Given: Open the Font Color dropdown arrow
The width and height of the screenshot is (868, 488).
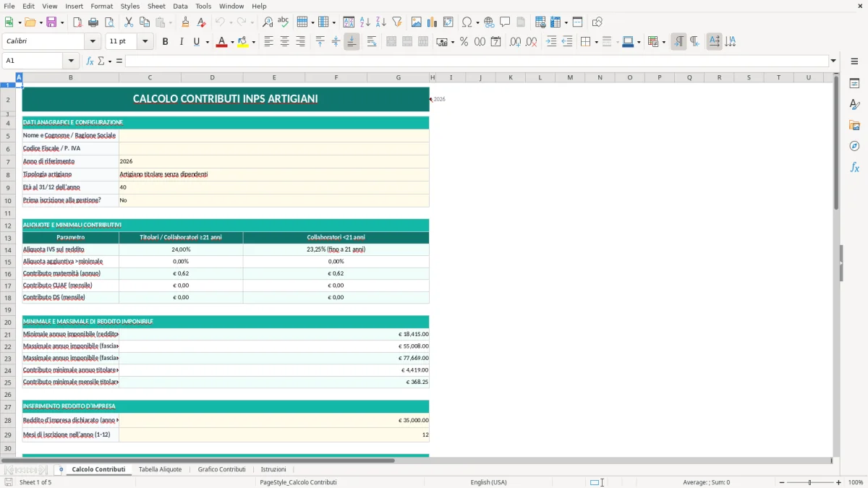Looking at the screenshot, I should coord(231,42).
